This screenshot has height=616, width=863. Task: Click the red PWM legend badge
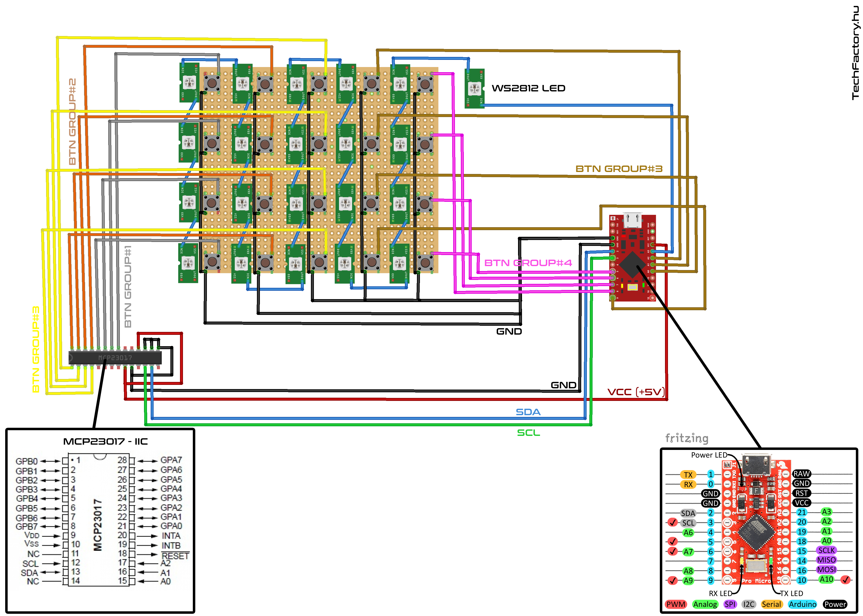(x=676, y=604)
